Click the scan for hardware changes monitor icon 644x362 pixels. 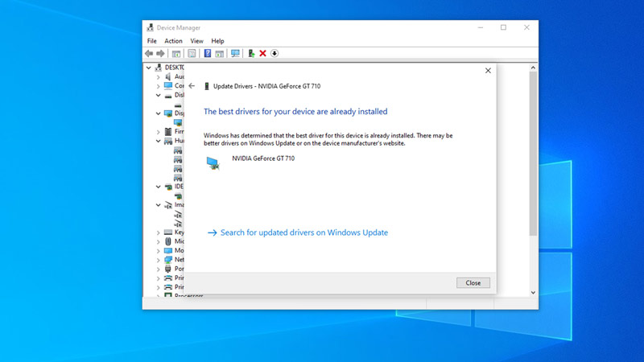[x=235, y=53]
